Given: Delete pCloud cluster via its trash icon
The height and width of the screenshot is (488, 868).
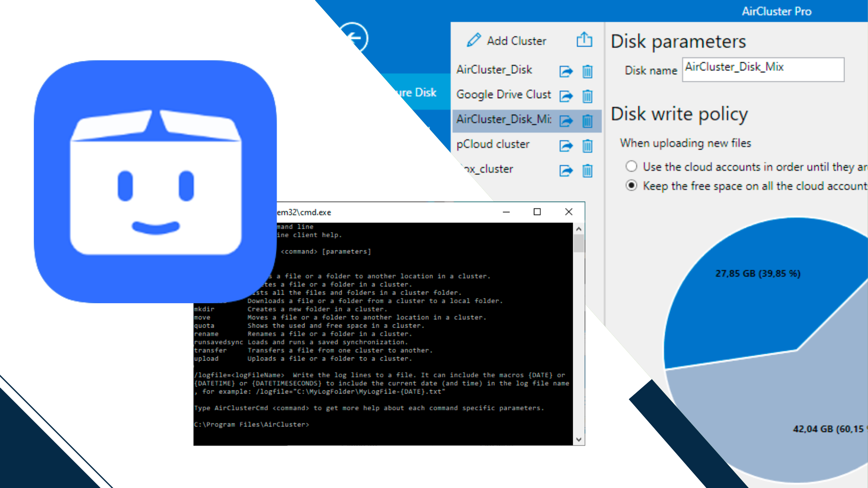Looking at the screenshot, I should [587, 146].
